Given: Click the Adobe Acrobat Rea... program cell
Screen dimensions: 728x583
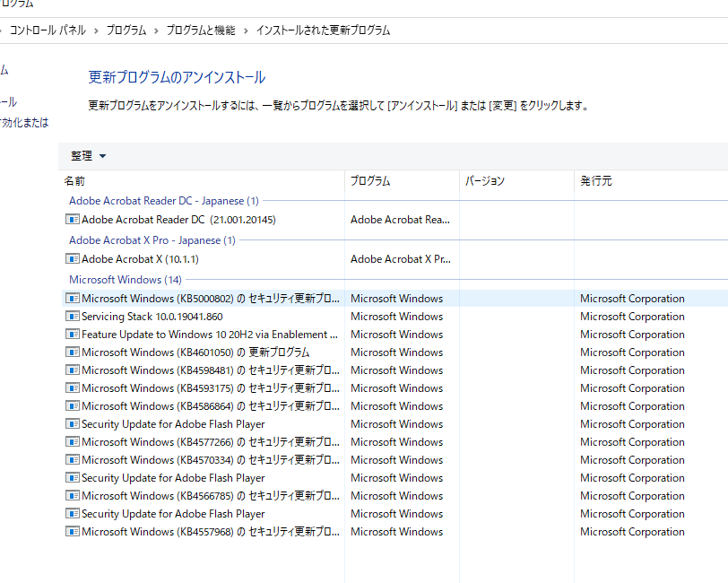Looking at the screenshot, I should 400,219.
